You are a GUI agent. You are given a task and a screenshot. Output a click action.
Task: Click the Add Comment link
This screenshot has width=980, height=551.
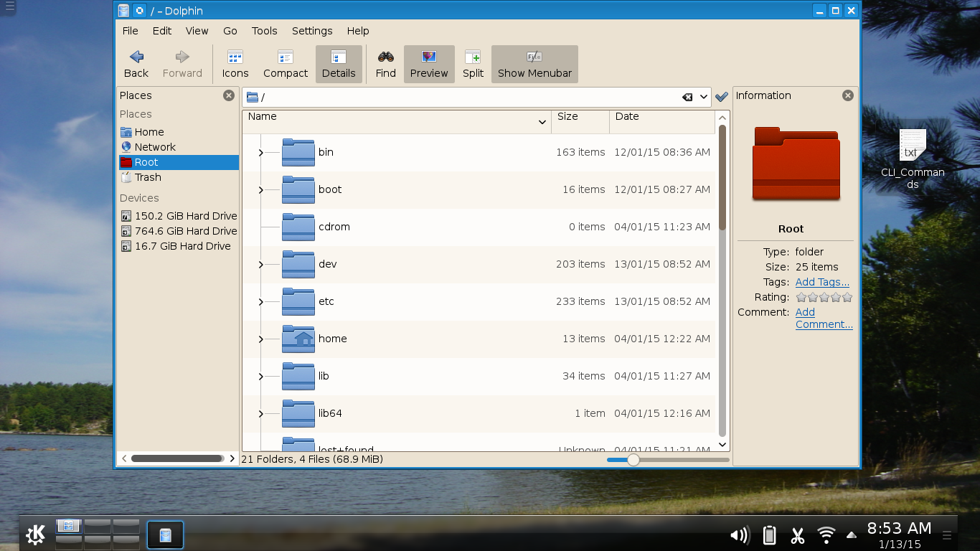pyautogui.click(x=824, y=319)
